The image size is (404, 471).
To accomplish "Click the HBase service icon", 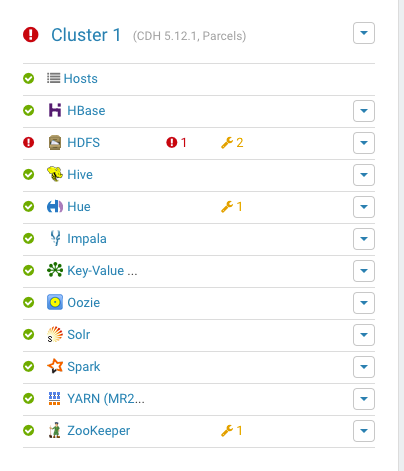I will click(55, 110).
